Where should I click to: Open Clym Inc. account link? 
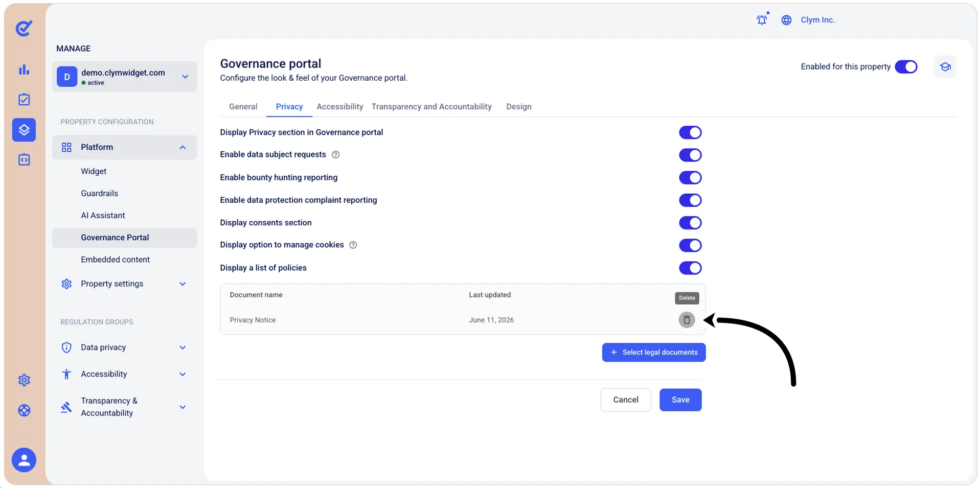[x=817, y=20]
